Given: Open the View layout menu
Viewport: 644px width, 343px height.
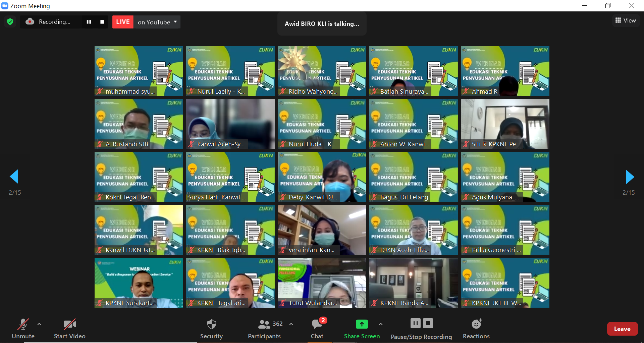Looking at the screenshot, I should pyautogui.click(x=626, y=20).
